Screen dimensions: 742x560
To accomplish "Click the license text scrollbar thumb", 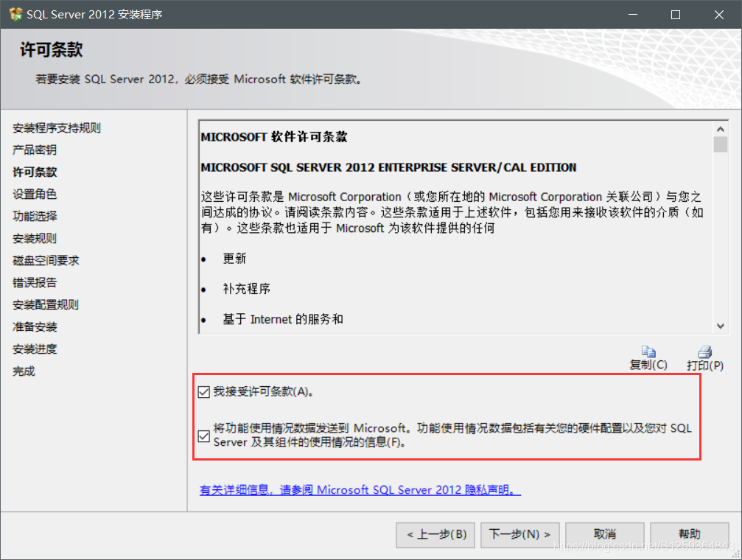I will pos(720,144).
